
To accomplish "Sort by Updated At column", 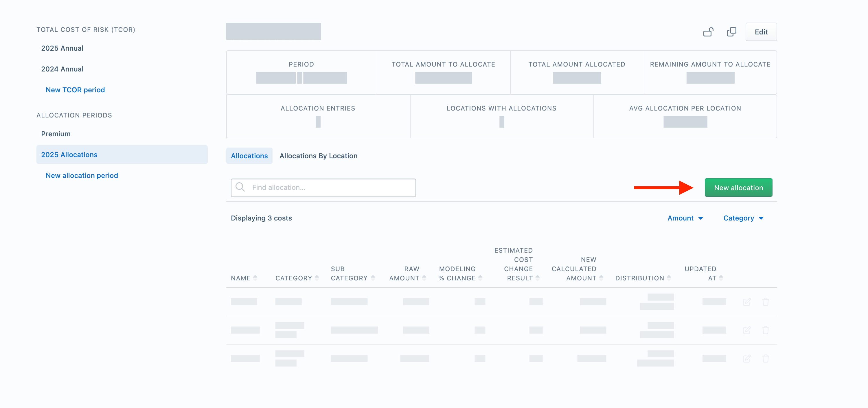I will [704, 273].
